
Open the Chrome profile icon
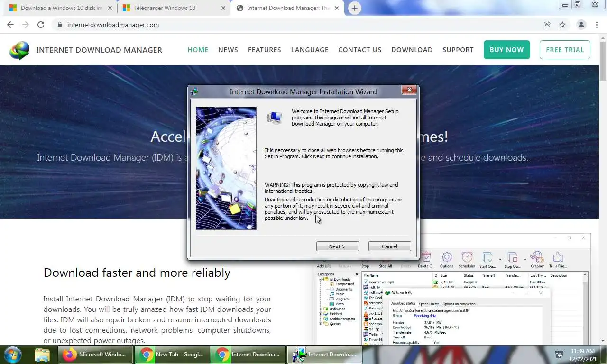[581, 25]
